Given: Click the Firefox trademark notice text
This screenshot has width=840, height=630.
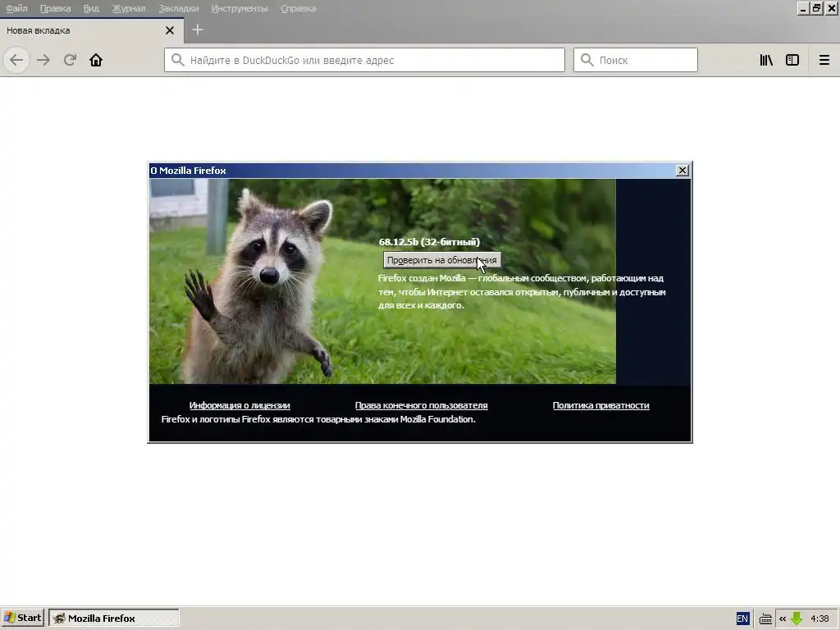Looking at the screenshot, I should pos(318,419).
